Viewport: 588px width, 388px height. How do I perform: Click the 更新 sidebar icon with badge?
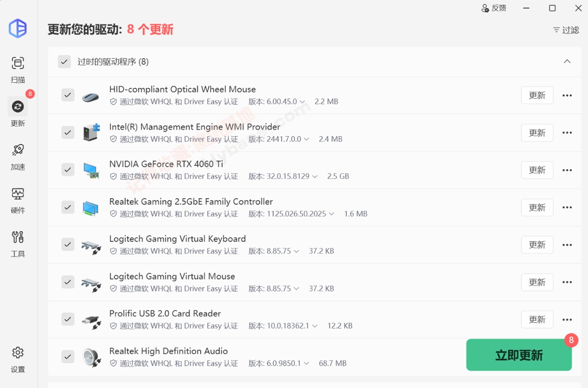[18, 106]
